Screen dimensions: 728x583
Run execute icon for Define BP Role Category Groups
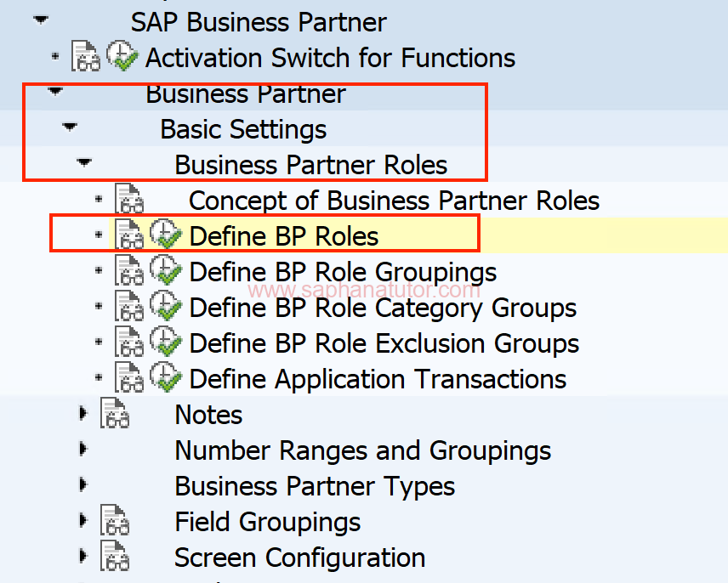tap(166, 306)
